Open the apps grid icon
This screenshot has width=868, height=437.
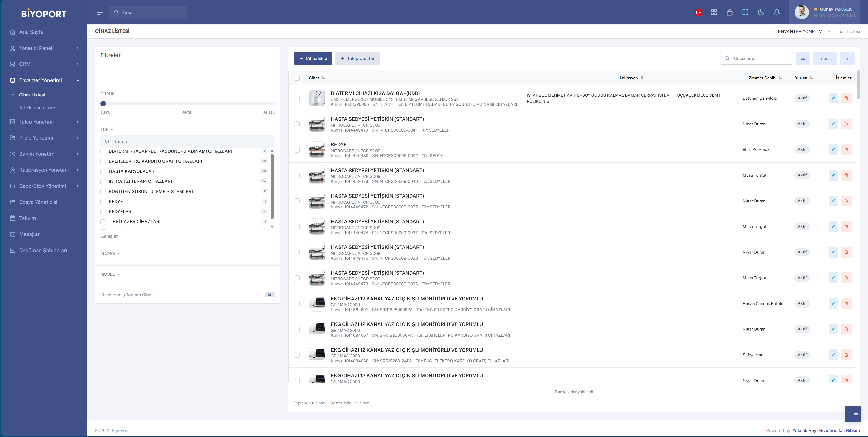pos(714,13)
